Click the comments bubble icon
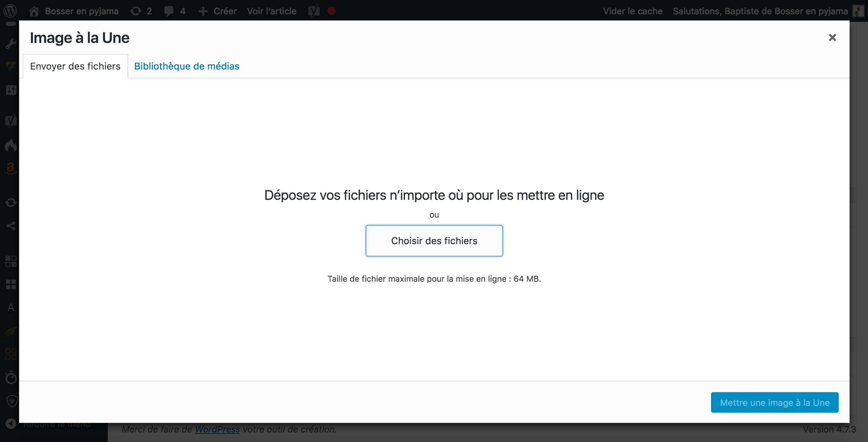 [x=169, y=11]
